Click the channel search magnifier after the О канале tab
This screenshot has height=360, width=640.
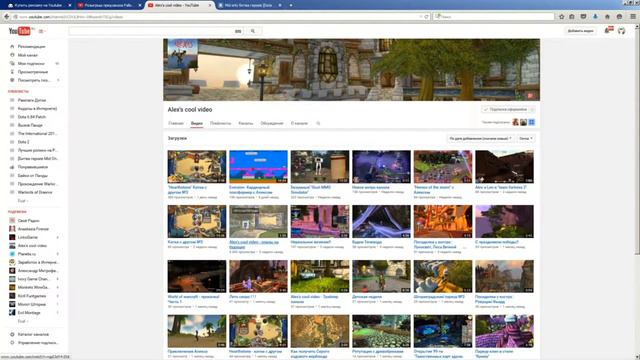tap(318, 123)
